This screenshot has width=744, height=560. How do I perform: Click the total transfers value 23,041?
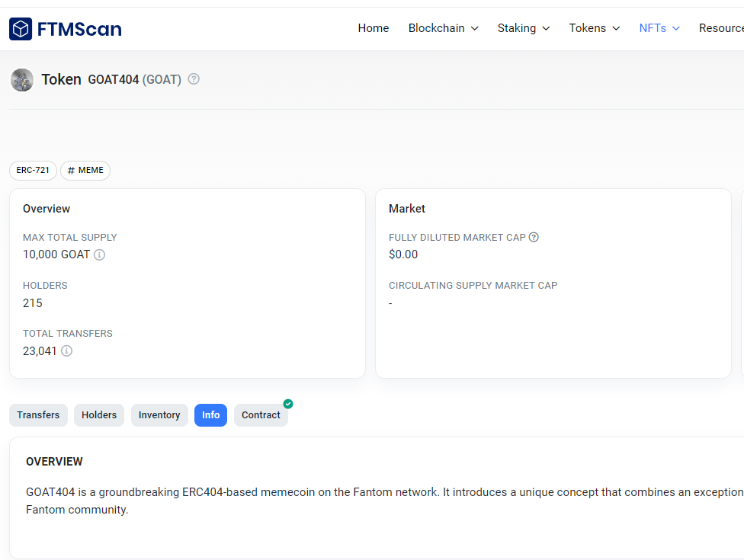(40, 351)
